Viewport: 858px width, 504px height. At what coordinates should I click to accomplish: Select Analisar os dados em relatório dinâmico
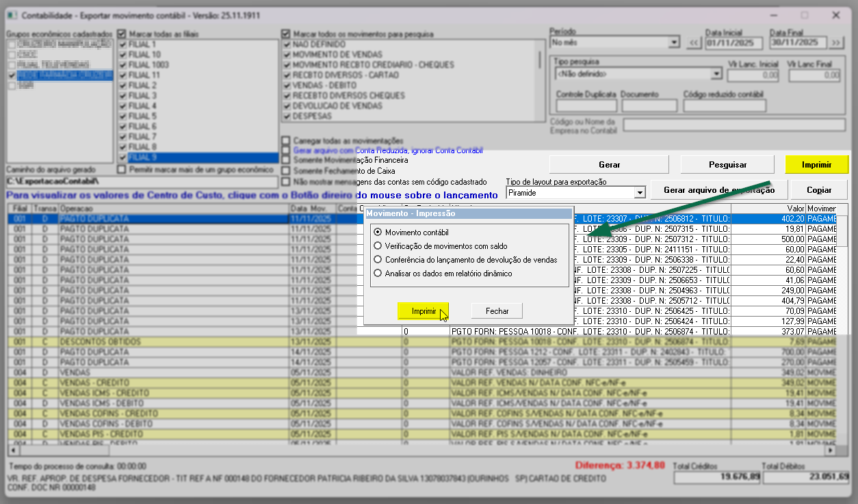(378, 274)
